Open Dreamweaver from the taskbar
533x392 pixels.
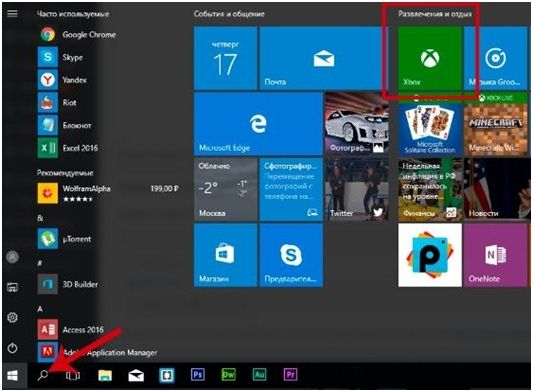click(x=228, y=375)
